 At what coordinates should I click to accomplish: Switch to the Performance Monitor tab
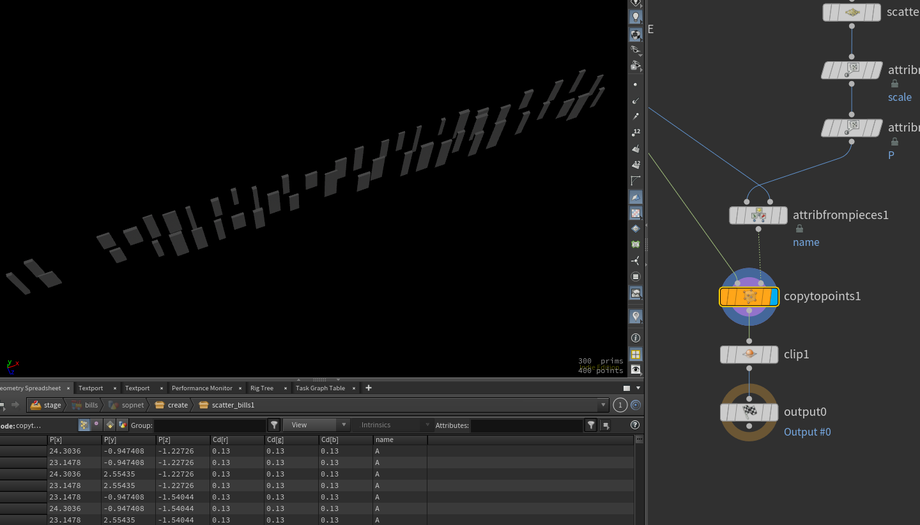click(201, 388)
